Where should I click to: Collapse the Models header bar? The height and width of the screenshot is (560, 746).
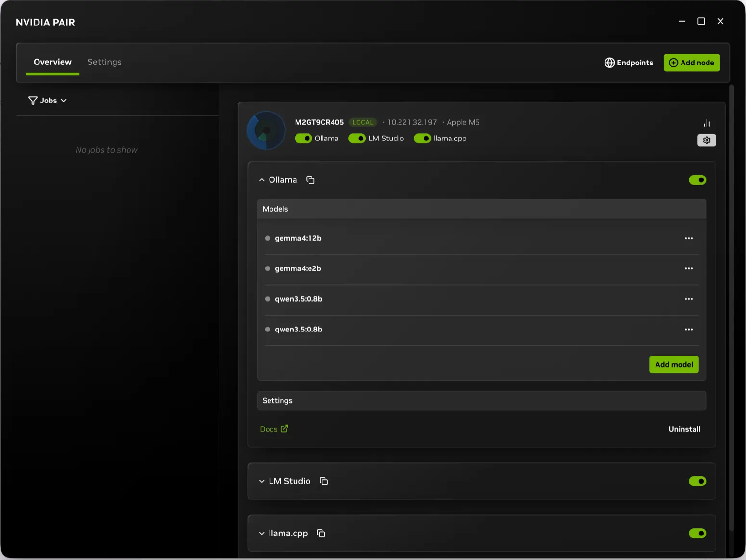[482, 209]
